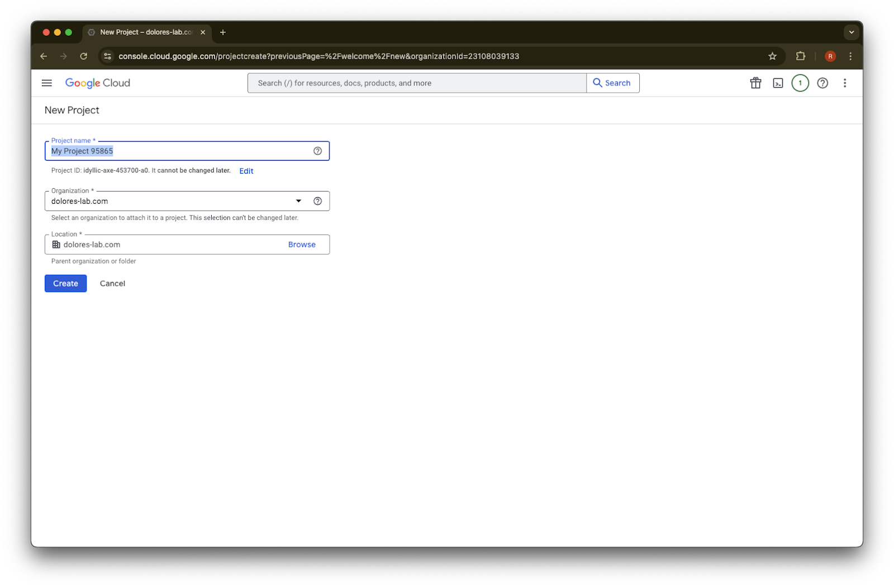
Task: Expand the tab search chevron
Action: (x=852, y=32)
